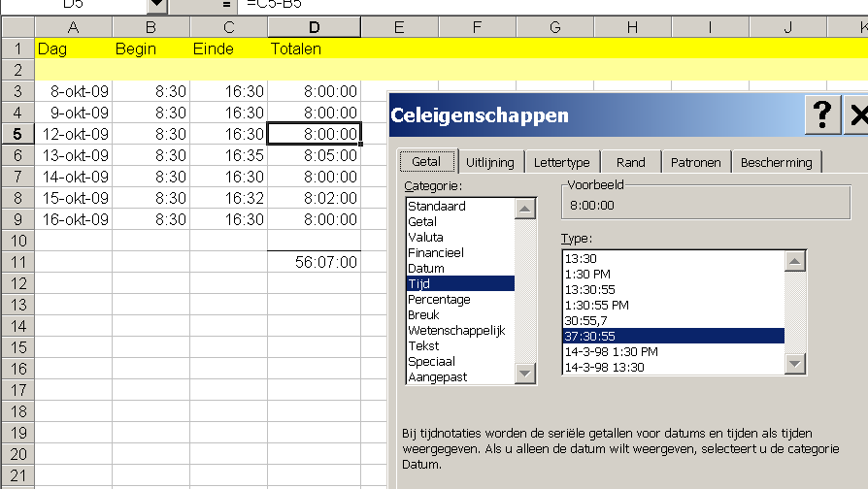Select the Datum category
The width and height of the screenshot is (868, 489).
[x=426, y=268]
